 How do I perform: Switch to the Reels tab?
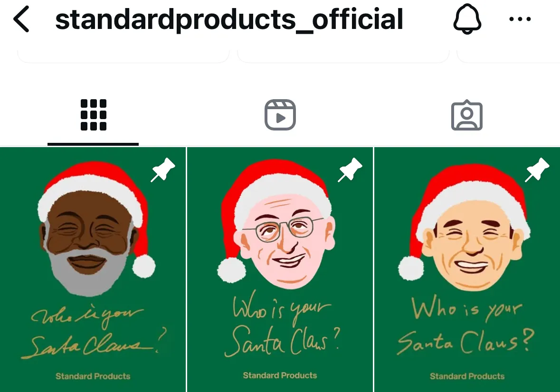coord(280,115)
